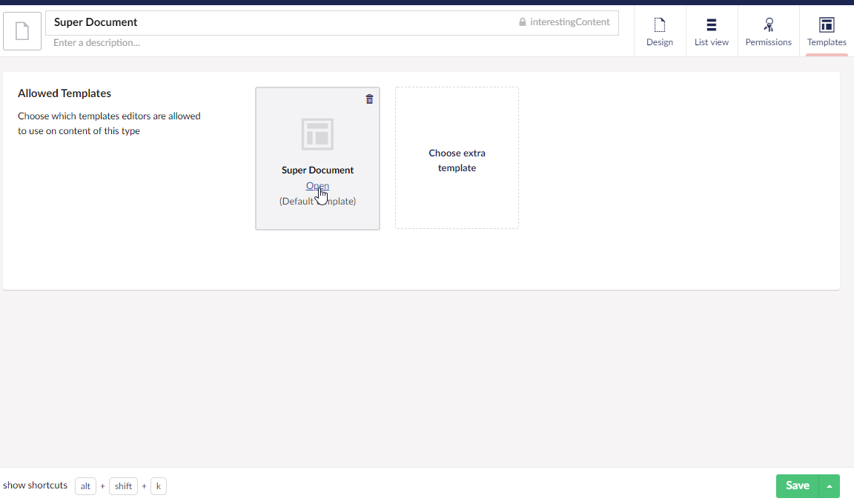Choose extra template for this document type
The width and height of the screenshot is (854, 504).
pos(457,158)
